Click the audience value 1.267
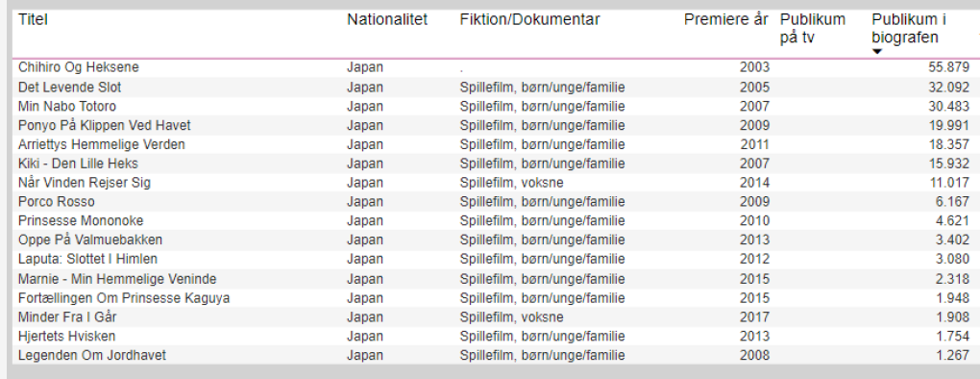Viewport: 980px width, 379px height. [952, 355]
